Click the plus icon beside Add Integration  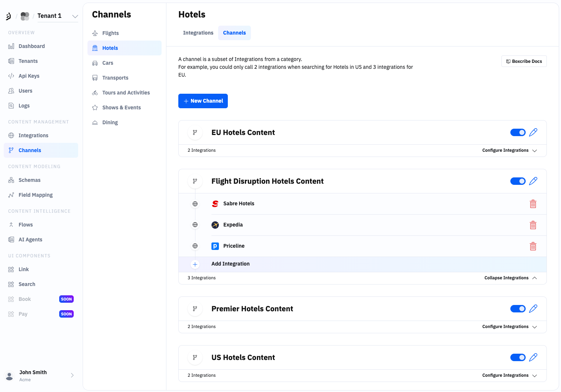point(195,264)
